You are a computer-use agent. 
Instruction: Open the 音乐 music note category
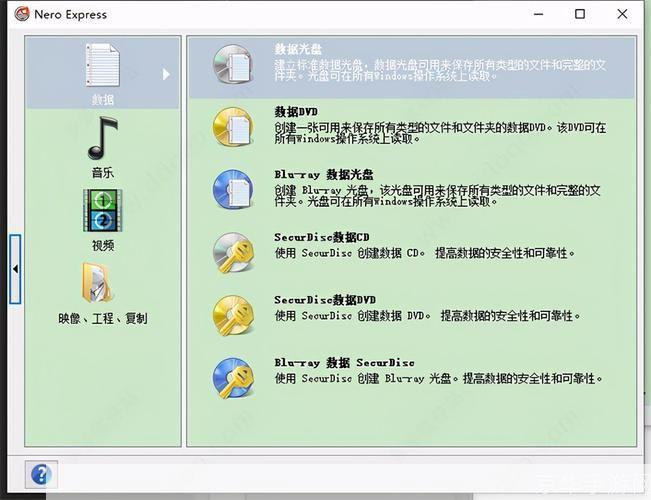(x=102, y=140)
